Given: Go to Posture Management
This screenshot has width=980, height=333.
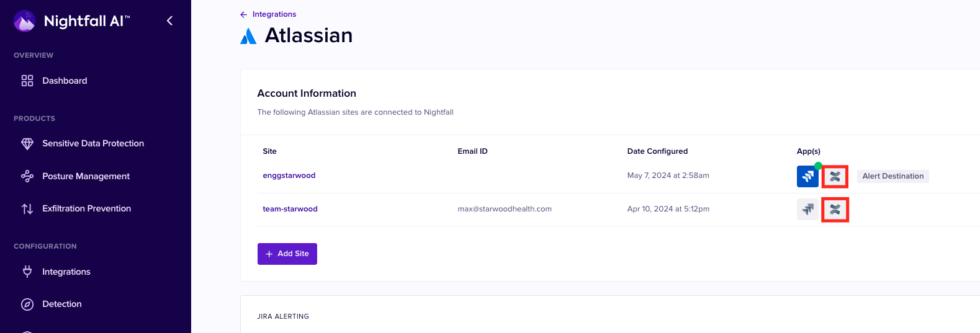Looking at the screenshot, I should tap(86, 176).
